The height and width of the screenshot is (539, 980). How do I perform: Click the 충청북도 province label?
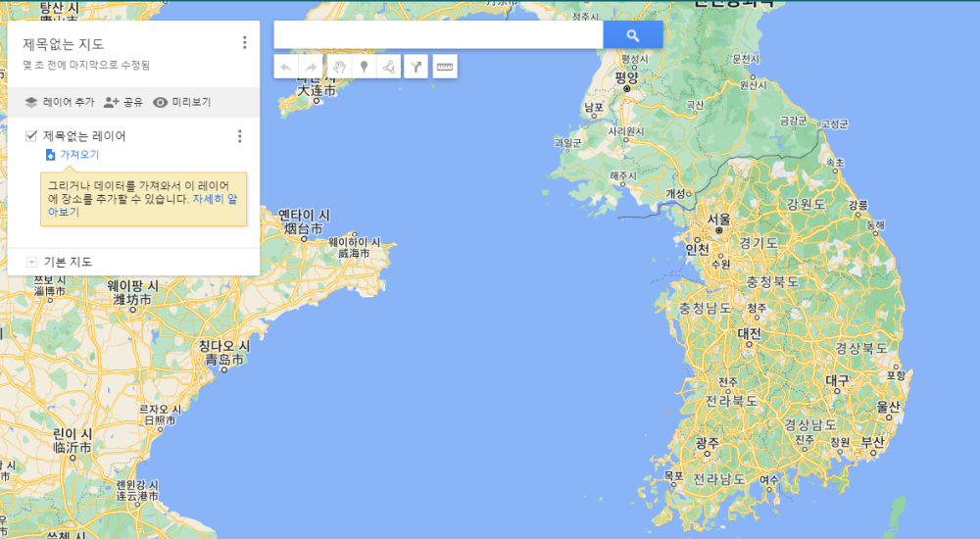pyautogui.click(x=773, y=282)
